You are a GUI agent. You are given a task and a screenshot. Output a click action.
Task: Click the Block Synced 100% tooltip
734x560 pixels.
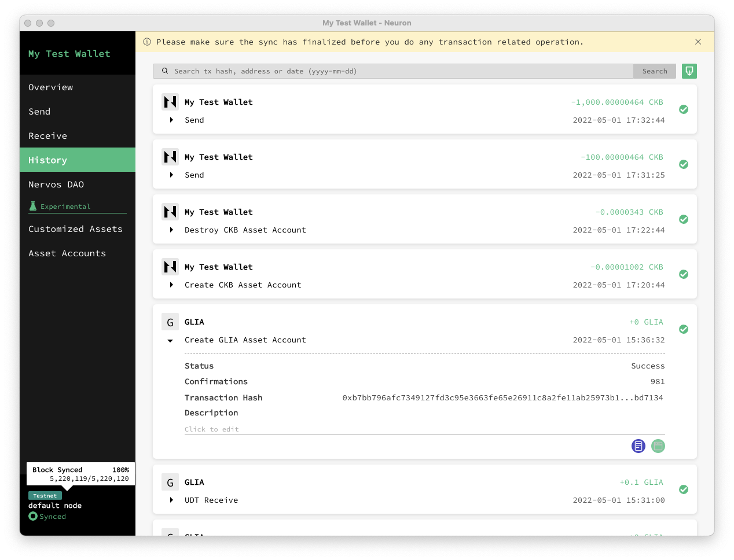coord(80,474)
